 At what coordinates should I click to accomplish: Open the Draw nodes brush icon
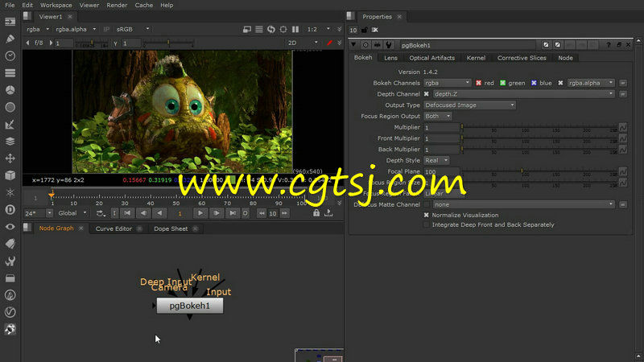pos(10,39)
